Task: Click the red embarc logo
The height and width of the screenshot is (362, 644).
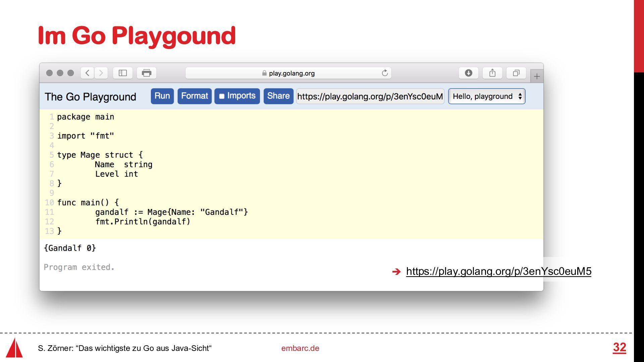Action: click(14, 348)
